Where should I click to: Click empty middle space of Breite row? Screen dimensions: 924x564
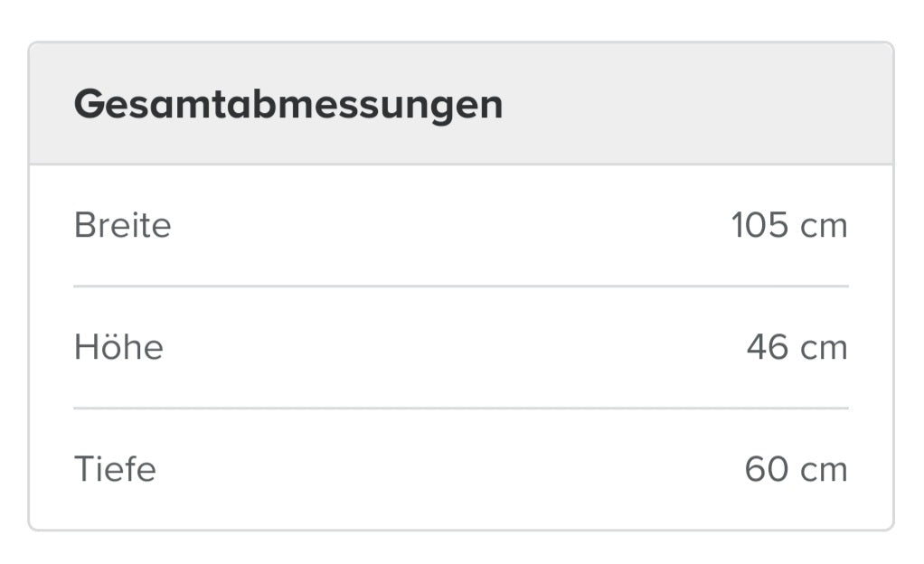[452, 225]
